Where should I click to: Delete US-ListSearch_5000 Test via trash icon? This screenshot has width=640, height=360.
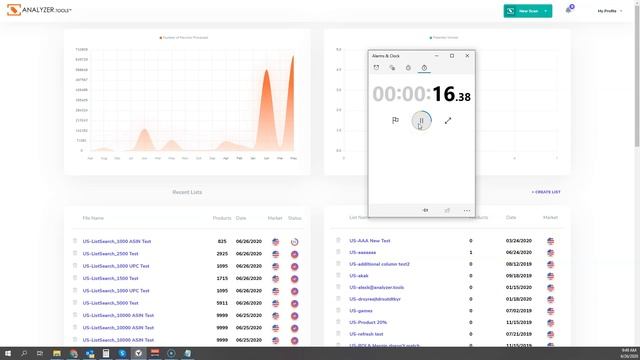point(75,302)
